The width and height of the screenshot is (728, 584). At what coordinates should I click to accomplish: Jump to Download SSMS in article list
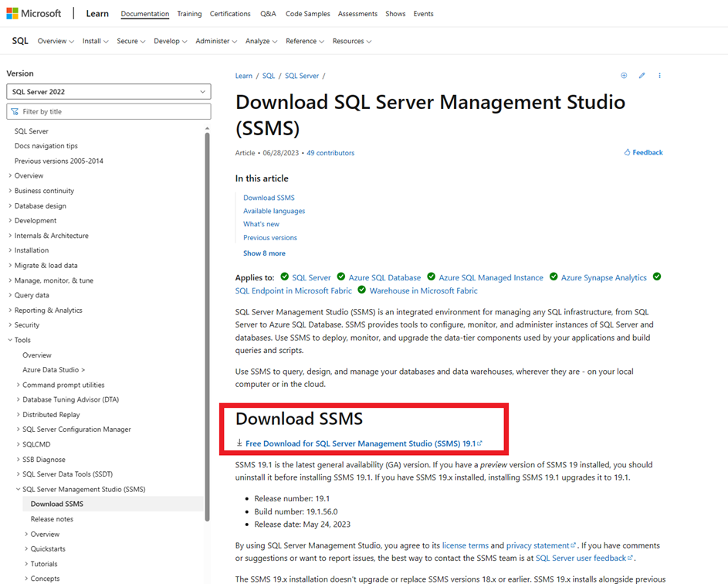[269, 198]
